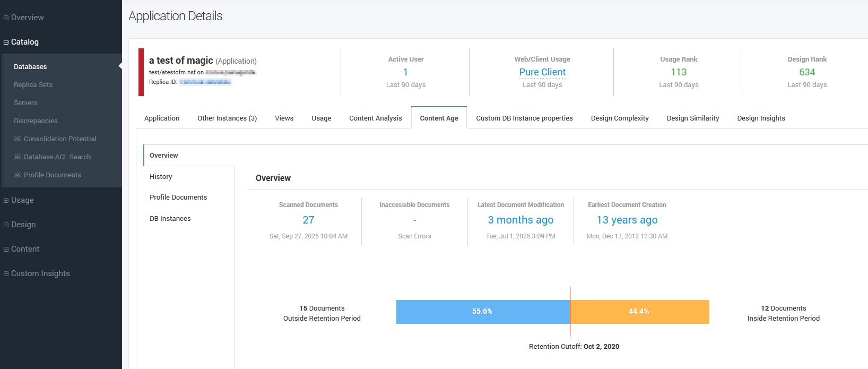Expand the Design sidebar section
The image size is (868, 369).
click(x=6, y=225)
